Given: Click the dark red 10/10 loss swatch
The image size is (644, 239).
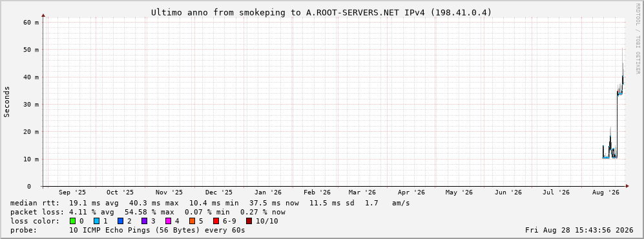Looking at the screenshot, I should pyautogui.click(x=249, y=221).
